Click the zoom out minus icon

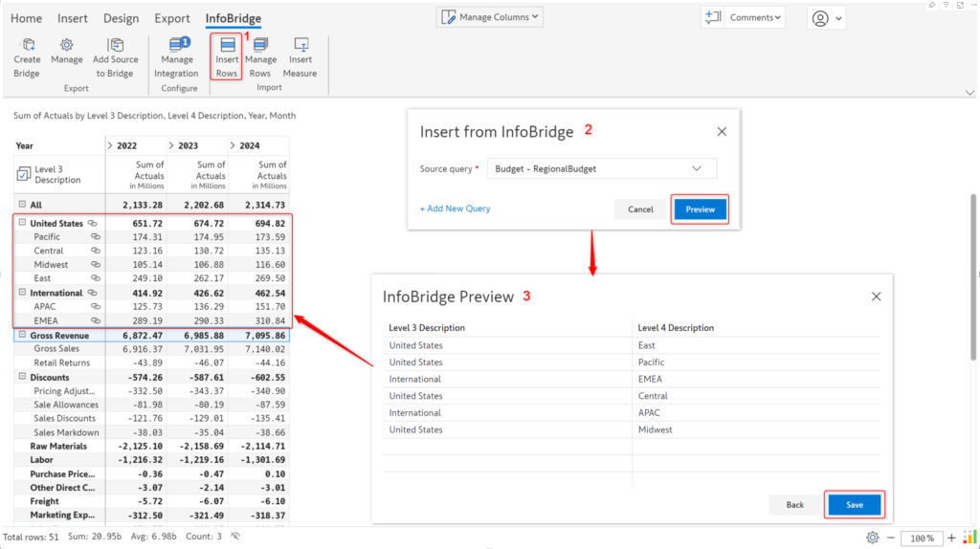pos(891,538)
